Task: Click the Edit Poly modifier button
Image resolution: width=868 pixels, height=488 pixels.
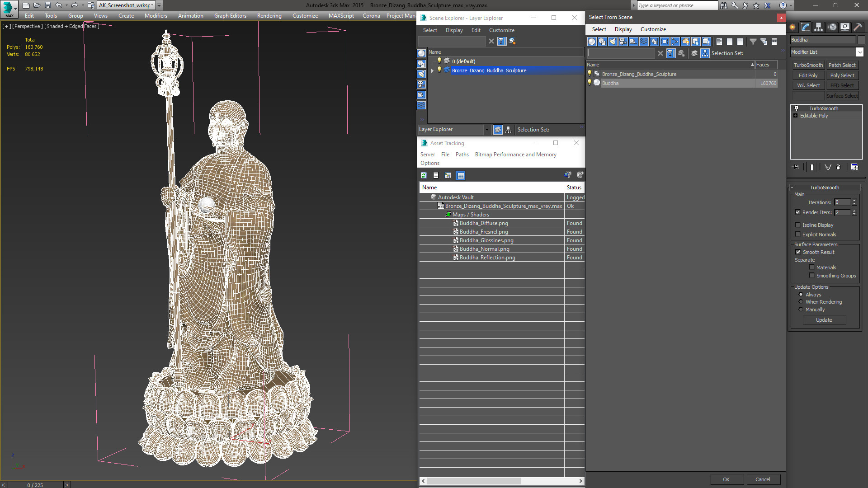Action: 808,75
